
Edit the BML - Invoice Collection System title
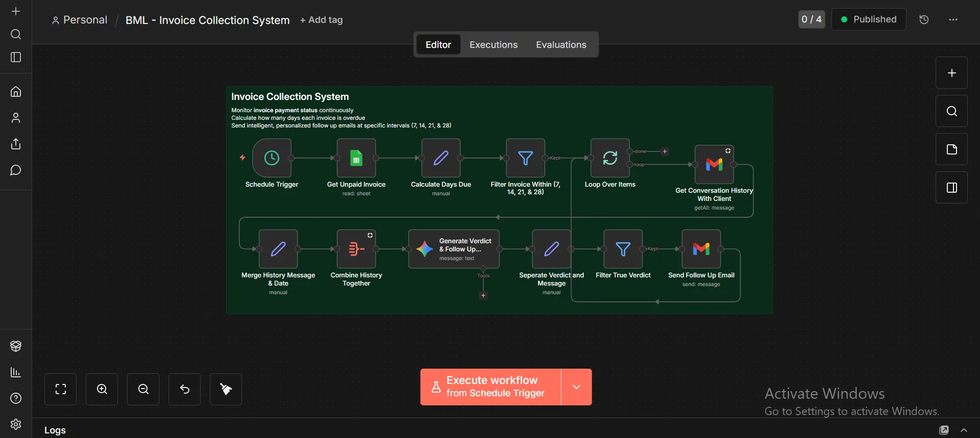click(207, 20)
